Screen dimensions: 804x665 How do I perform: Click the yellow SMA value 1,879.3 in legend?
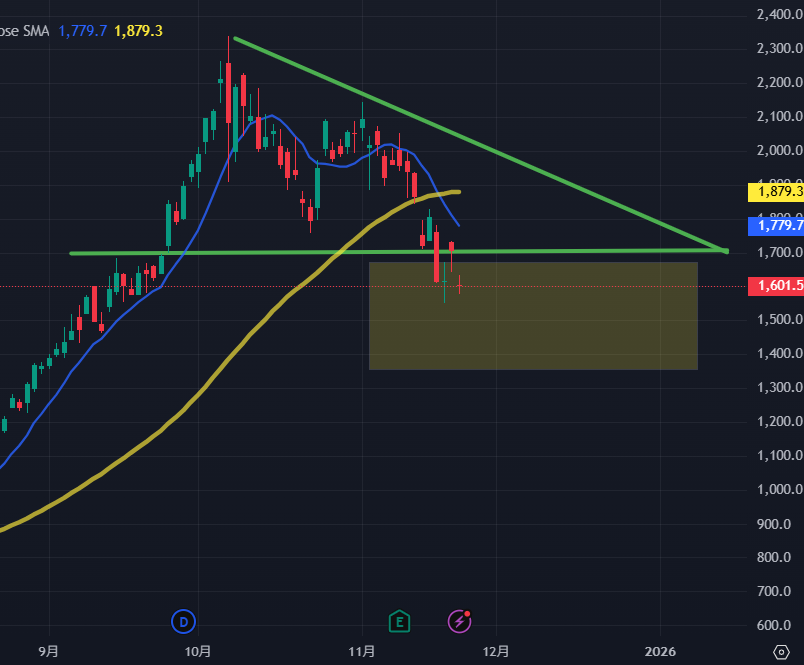pyautogui.click(x=139, y=31)
